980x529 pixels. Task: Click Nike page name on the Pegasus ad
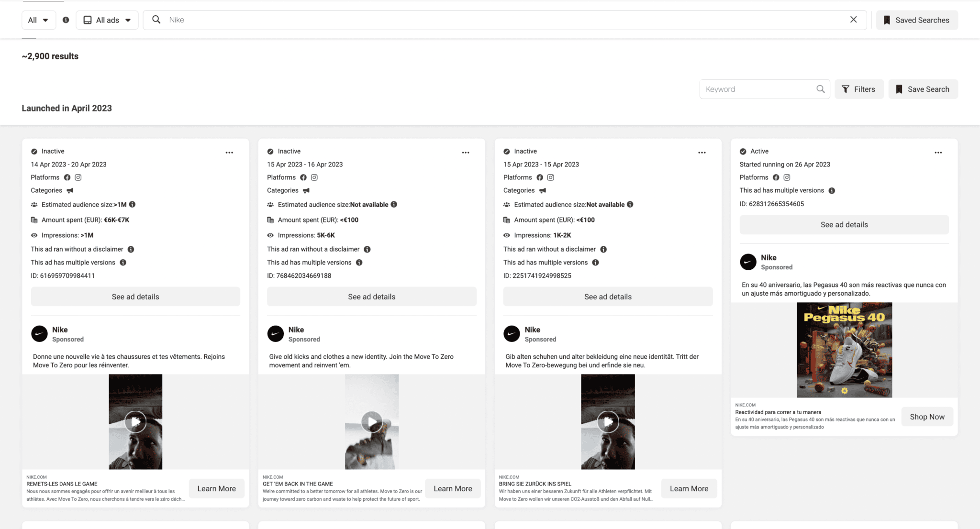768,257
